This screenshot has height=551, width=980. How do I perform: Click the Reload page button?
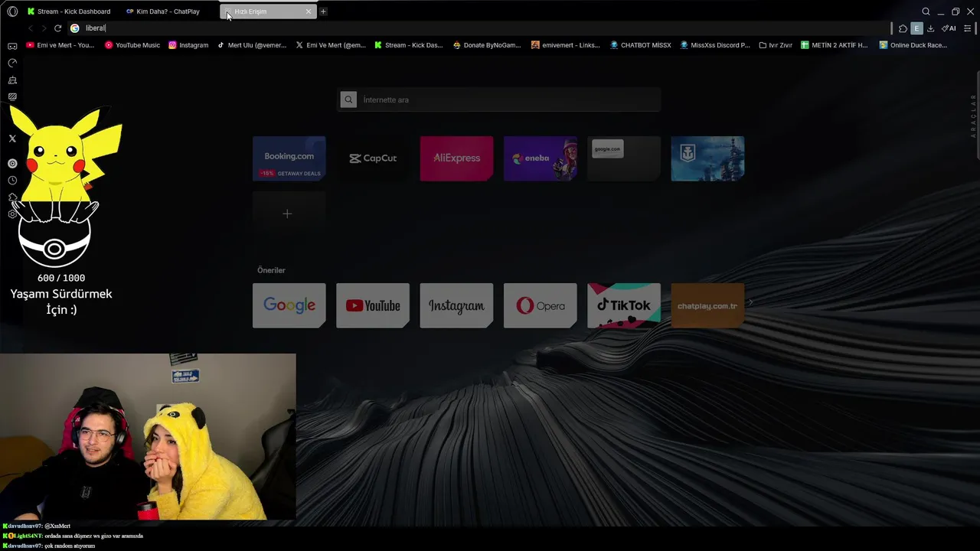[57, 28]
